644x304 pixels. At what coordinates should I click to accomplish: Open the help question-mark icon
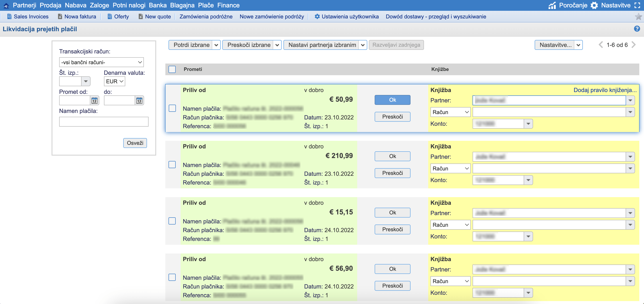pyautogui.click(x=637, y=29)
